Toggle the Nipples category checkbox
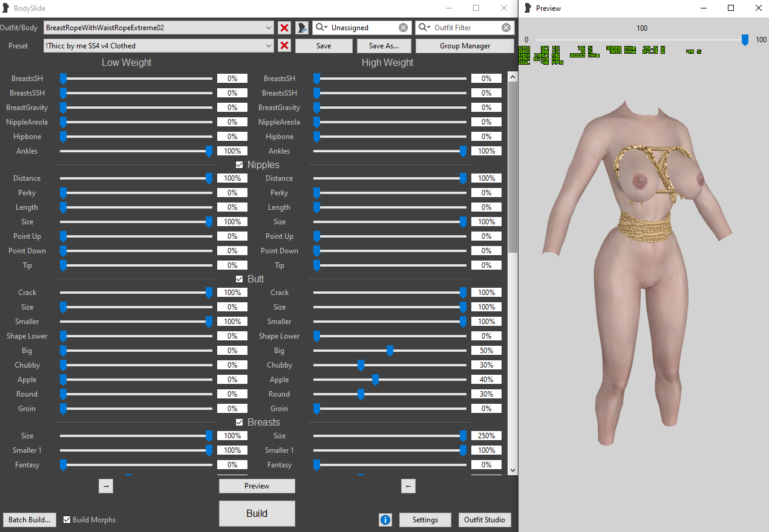 coord(240,165)
